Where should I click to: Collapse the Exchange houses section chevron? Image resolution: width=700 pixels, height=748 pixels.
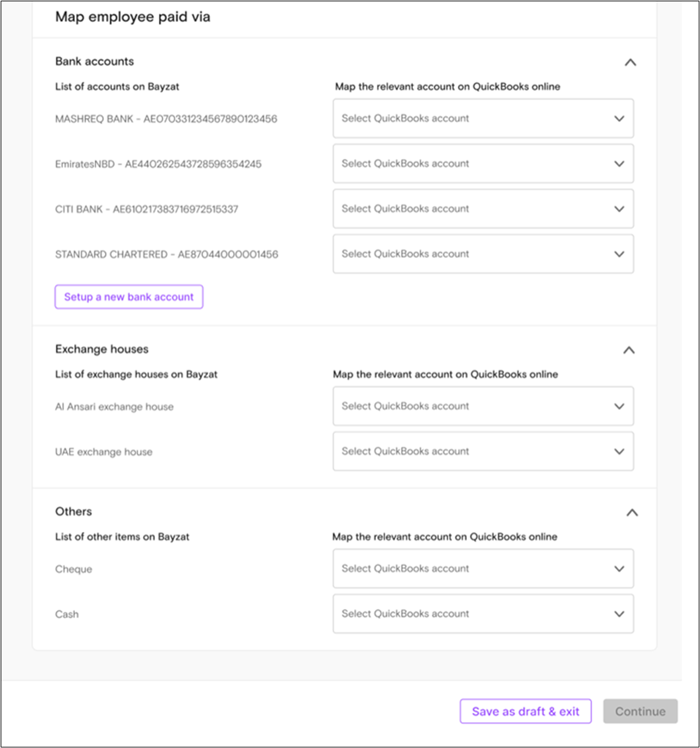(x=629, y=350)
